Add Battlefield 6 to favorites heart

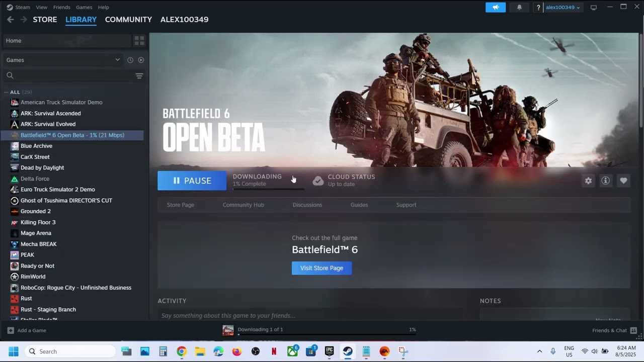(623, 180)
